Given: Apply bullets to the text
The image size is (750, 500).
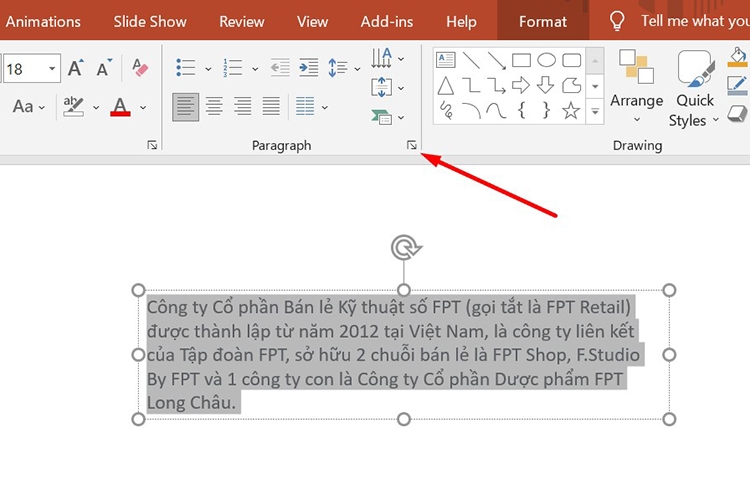Looking at the screenshot, I should click(x=186, y=67).
